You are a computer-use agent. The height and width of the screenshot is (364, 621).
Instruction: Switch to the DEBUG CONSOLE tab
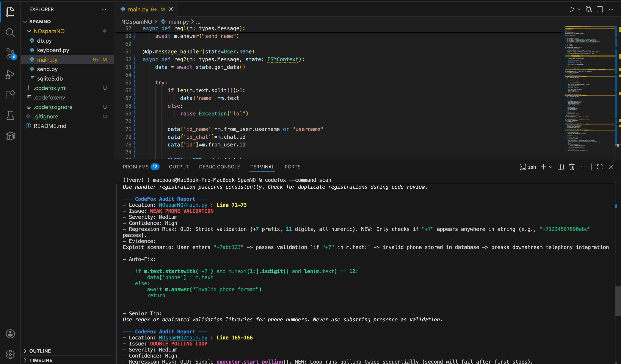coord(219,167)
